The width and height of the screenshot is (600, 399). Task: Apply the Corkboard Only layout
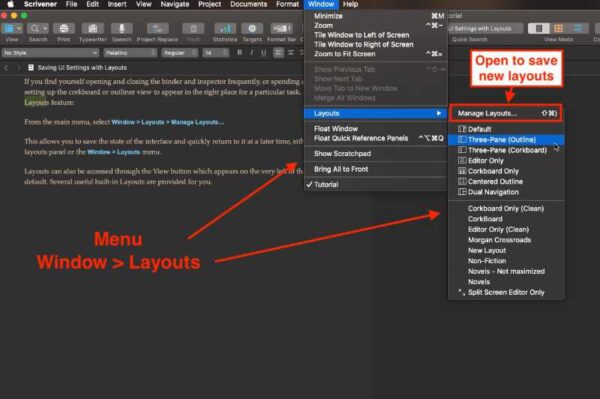click(506, 171)
